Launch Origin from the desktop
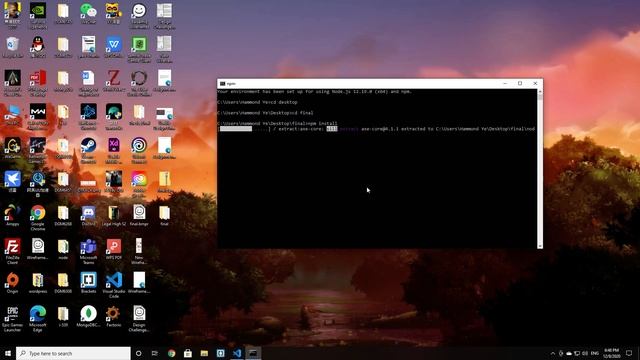 [x=12, y=283]
